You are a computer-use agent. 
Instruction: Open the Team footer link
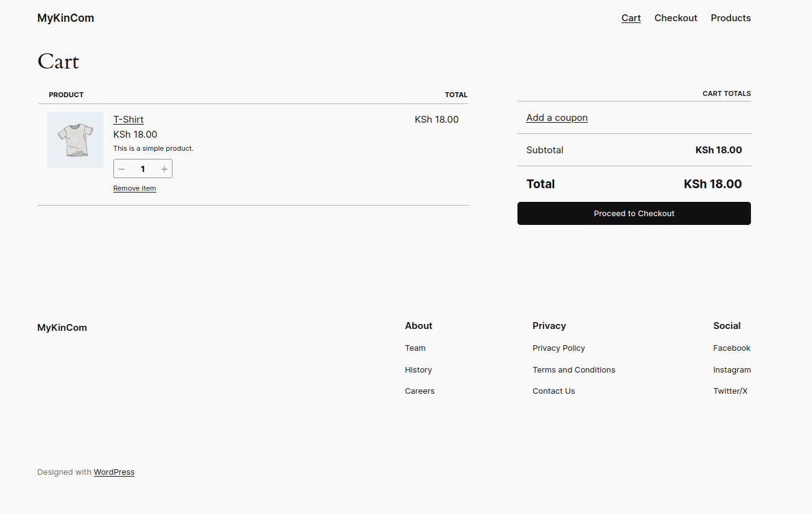point(415,348)
